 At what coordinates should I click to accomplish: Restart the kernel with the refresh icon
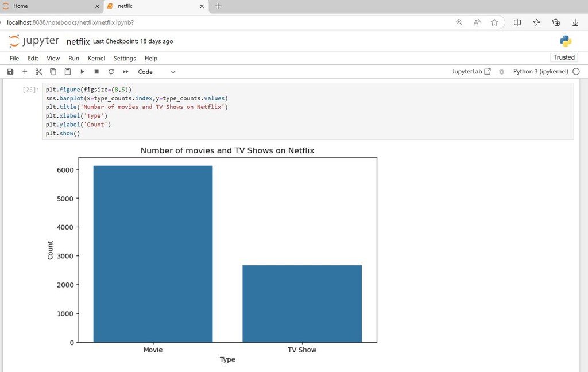[111, 72]
